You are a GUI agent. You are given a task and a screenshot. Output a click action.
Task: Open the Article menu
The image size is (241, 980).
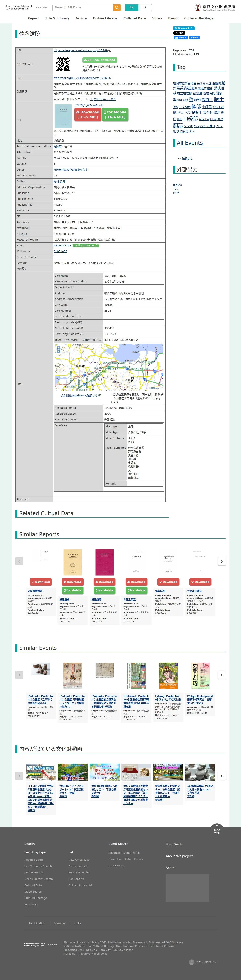coord(81,18)
